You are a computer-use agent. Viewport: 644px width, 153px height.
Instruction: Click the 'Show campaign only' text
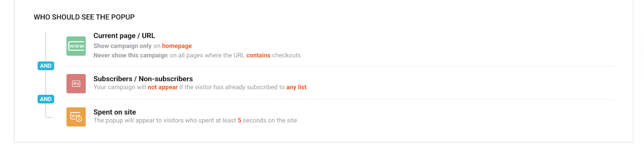pos(122,46)
